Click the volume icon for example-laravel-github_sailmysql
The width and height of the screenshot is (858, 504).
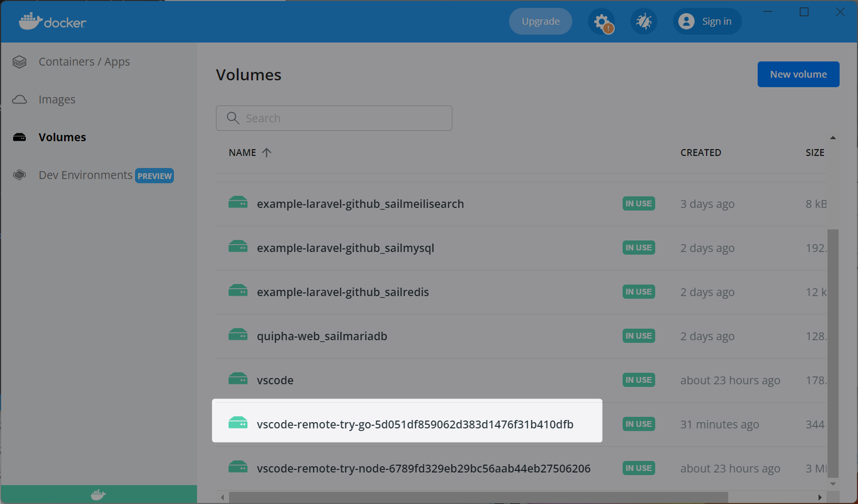(x=238, y=246)
